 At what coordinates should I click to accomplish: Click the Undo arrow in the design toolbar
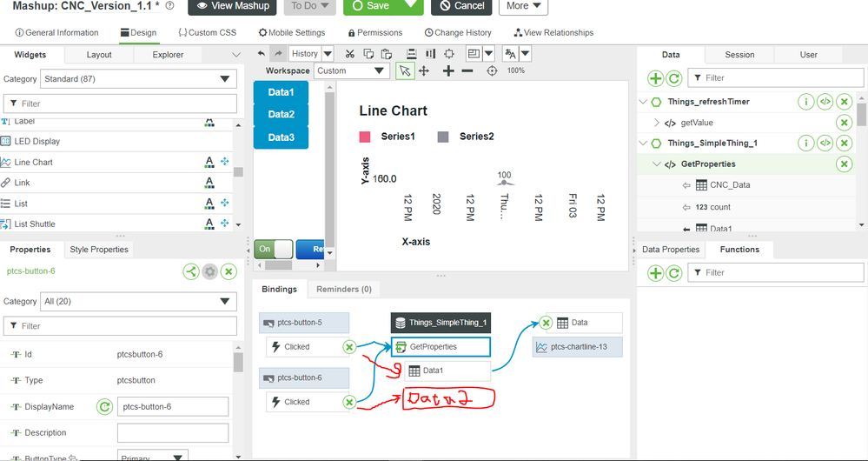pos(262,54)
